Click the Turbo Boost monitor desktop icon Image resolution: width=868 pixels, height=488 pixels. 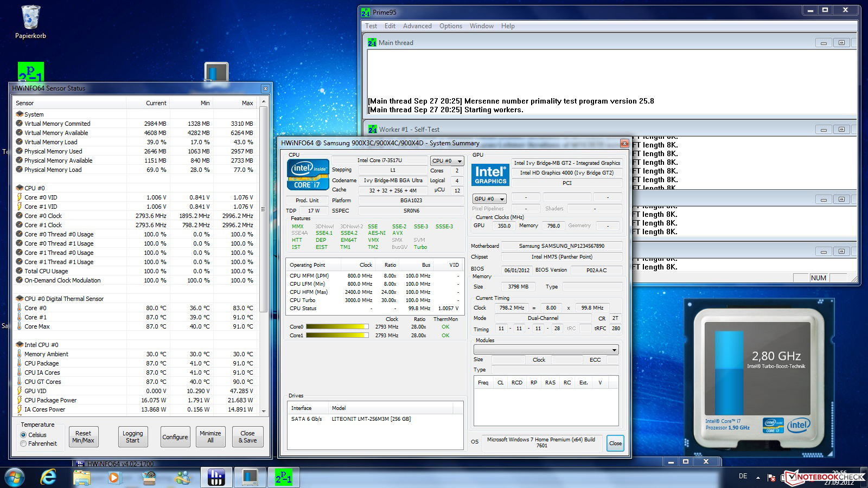point(216,73)
